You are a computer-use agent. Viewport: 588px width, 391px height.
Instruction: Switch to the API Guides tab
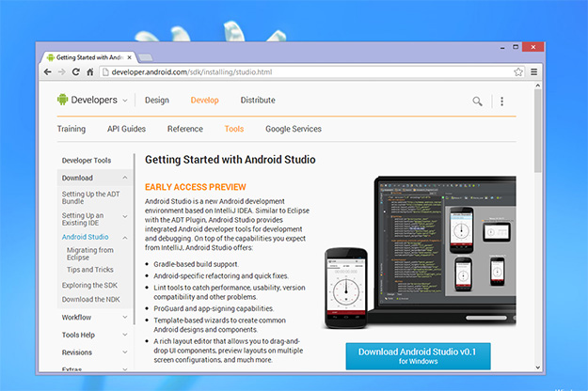126,129
